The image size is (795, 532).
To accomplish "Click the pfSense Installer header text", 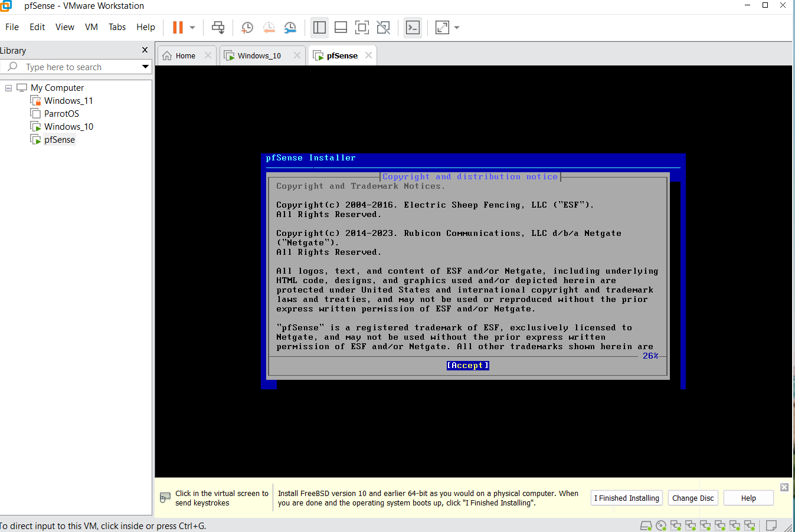I will [310, 158].
